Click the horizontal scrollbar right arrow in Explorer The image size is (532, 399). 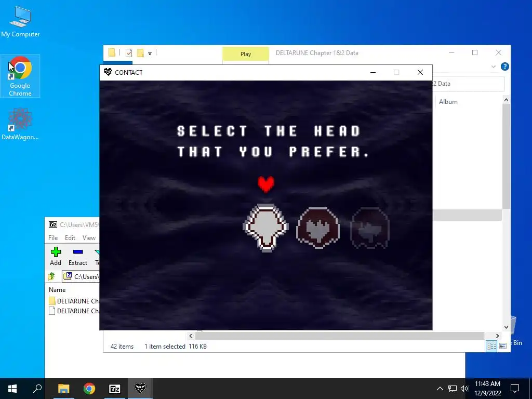pos(497,336)
